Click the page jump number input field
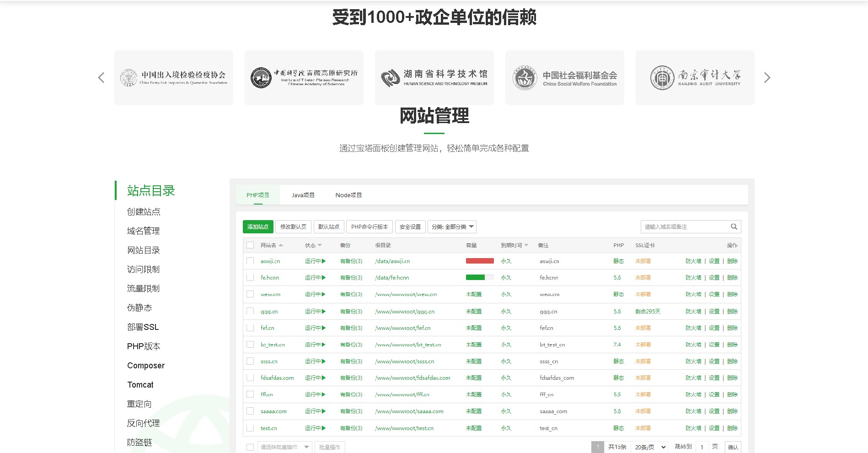This screenshot has width=868, height=453. click(x=702, y=447)
